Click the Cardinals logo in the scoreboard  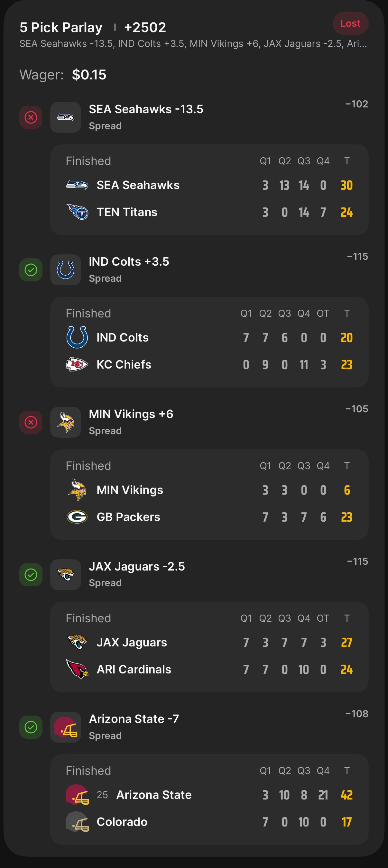[77, 669]
